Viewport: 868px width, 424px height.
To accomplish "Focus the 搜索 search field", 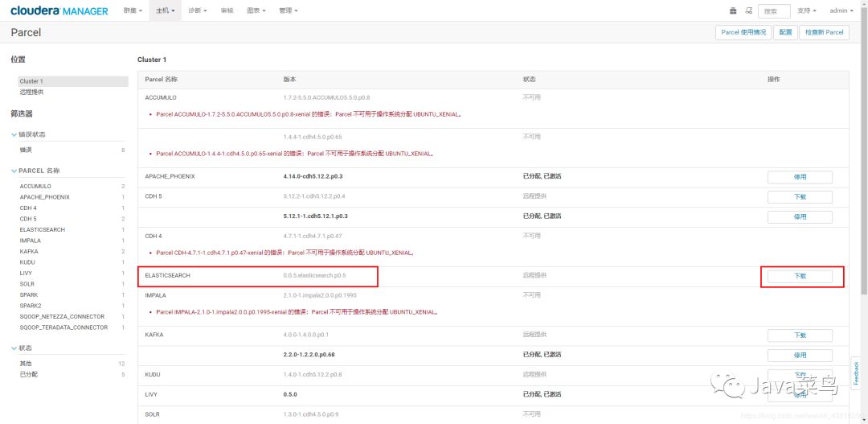I will [x=774, y=10].
